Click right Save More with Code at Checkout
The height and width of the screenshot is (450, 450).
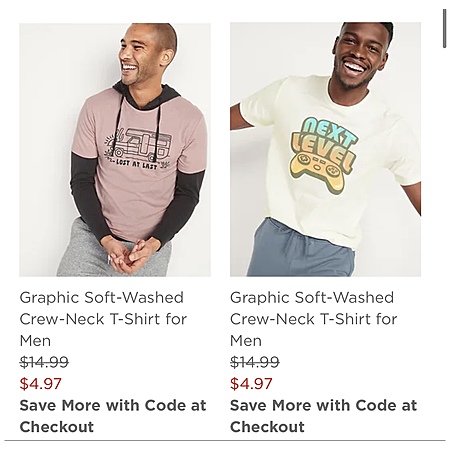click(324, 416)
